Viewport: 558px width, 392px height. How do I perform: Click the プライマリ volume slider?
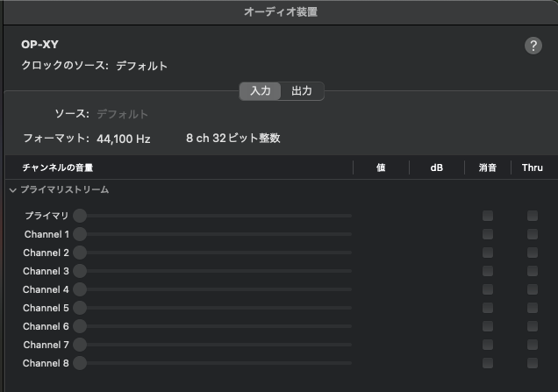click(212, 216)
